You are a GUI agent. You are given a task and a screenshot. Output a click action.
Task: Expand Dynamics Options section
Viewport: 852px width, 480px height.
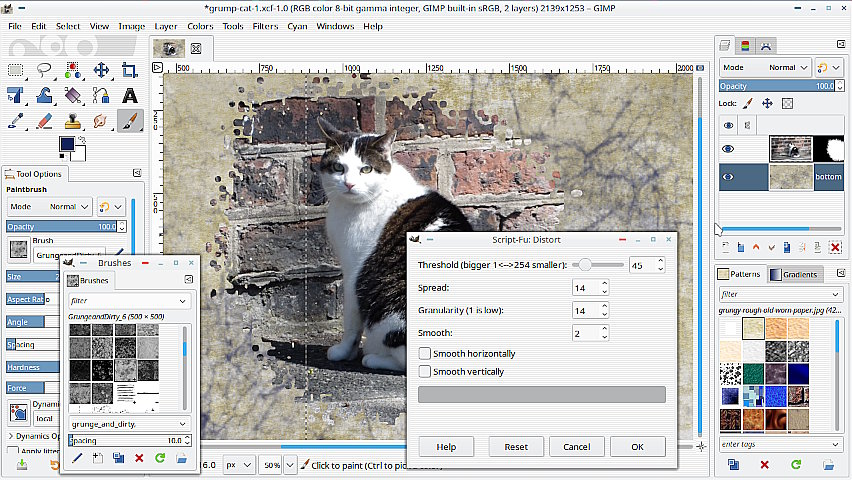pyautogui.click(x=11, y=436)
